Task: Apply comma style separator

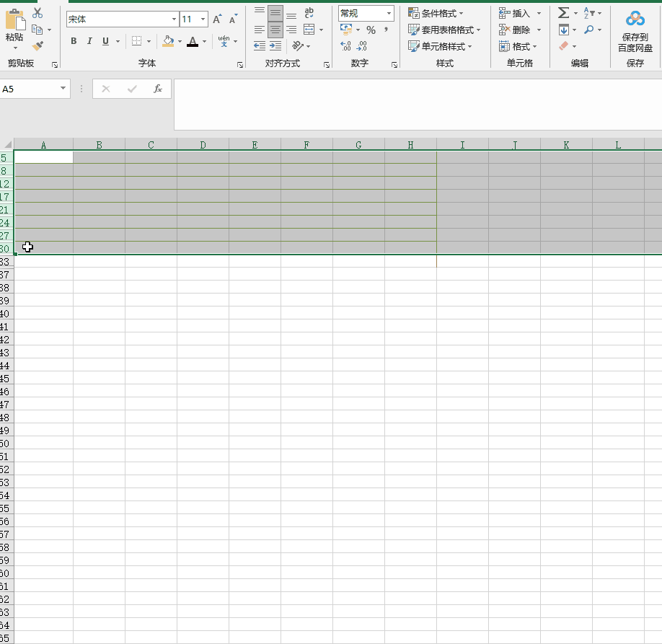Action: [x=386, y=29]
